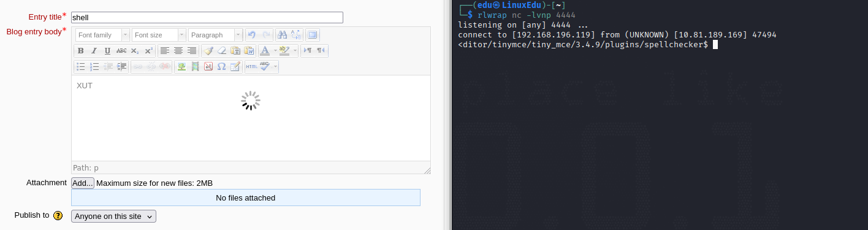
Task: Click the Prevent automatic linking icon
Action: [165, 67]
